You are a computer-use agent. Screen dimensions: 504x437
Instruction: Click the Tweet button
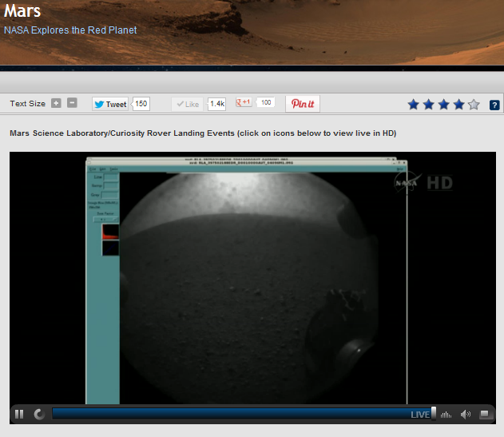pos(110,104)
